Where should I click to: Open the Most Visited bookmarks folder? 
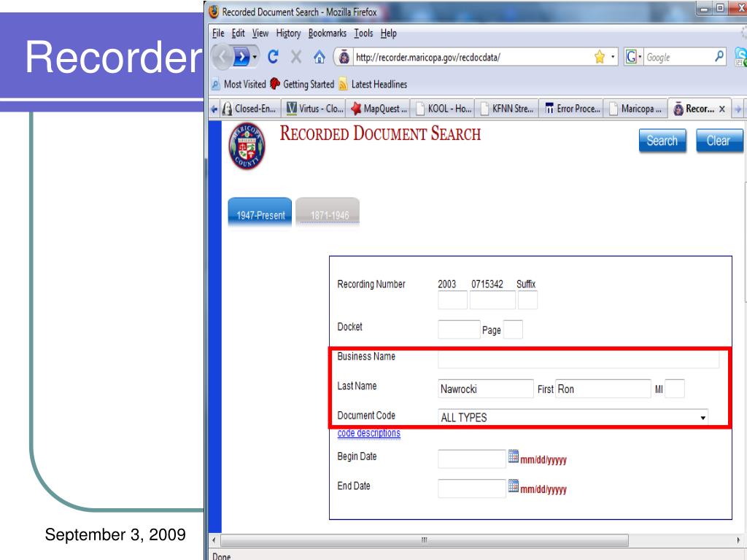tap(239, 85)
